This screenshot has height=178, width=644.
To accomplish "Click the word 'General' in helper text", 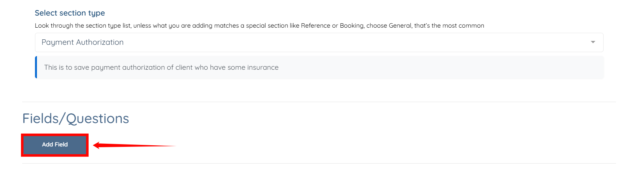I will 400,26.
